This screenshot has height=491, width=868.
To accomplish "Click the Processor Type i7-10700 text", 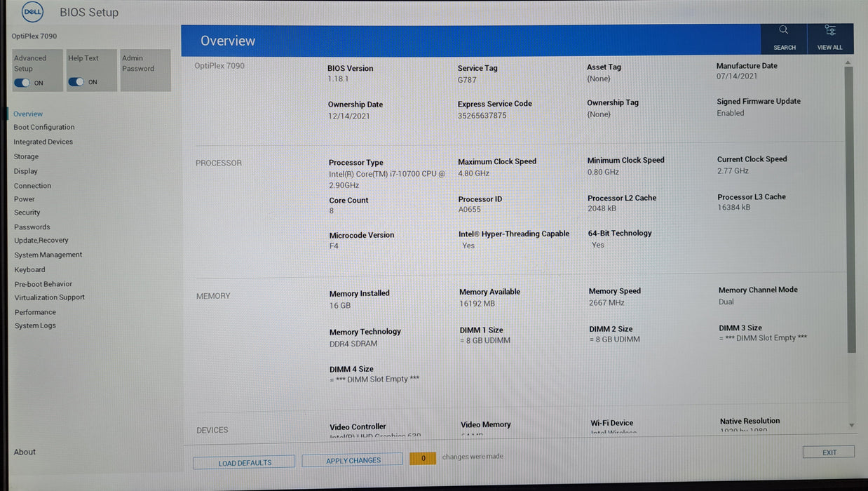I will click(387, 179).
